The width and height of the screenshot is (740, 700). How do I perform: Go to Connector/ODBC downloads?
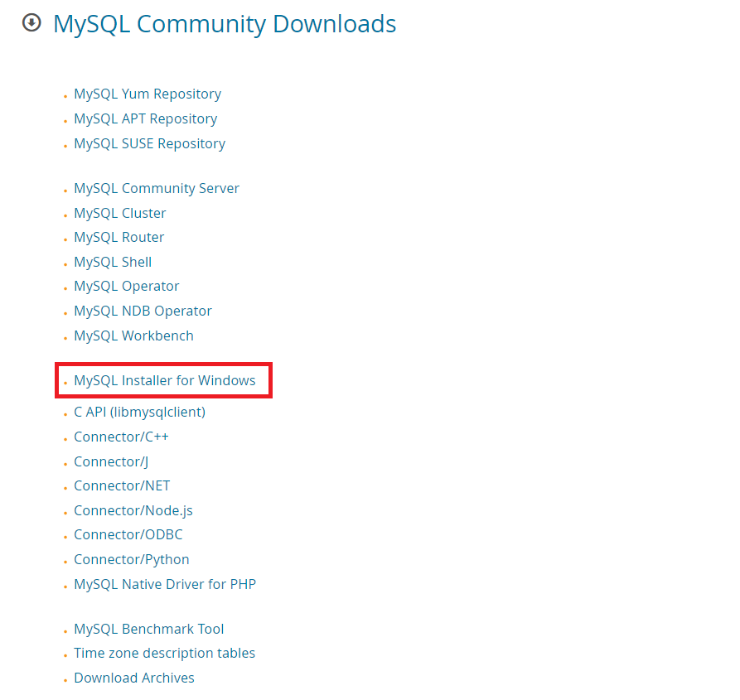pos(128,535)
